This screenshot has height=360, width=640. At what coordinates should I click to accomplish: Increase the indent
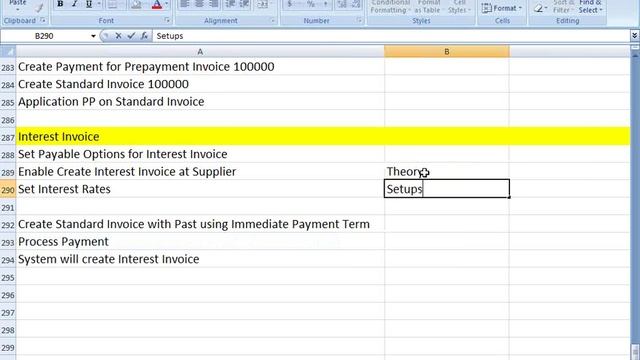coord(244,4)
